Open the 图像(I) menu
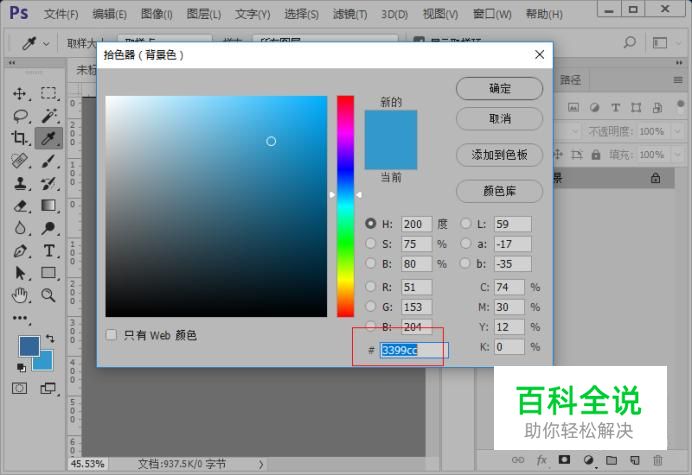 pyautogui.click(x=156, y=14)
